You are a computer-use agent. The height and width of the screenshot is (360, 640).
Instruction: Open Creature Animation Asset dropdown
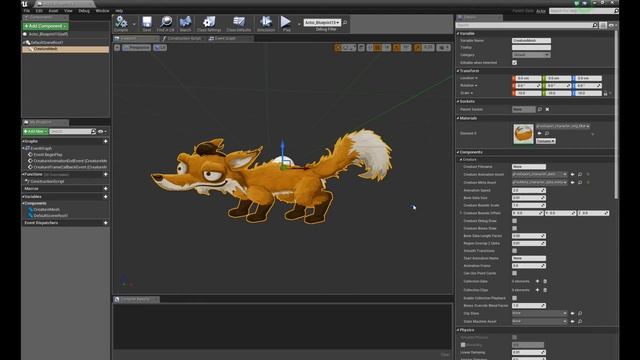pos(540,174)
